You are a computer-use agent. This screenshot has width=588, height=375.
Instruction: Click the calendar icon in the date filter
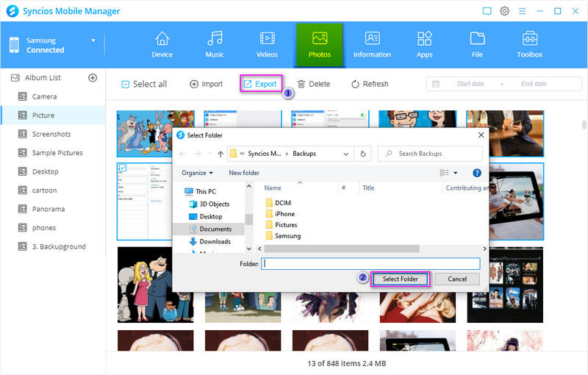coord(435,84)
